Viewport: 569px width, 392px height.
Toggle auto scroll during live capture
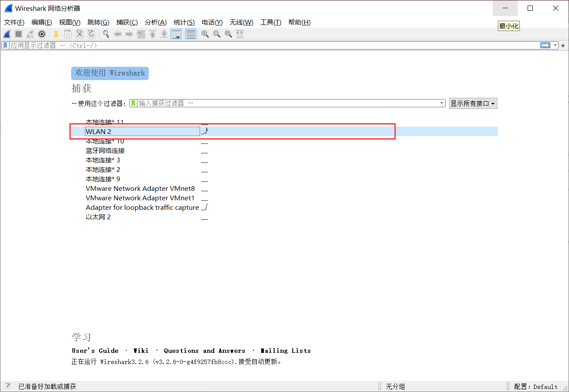(x=176, y=34)
